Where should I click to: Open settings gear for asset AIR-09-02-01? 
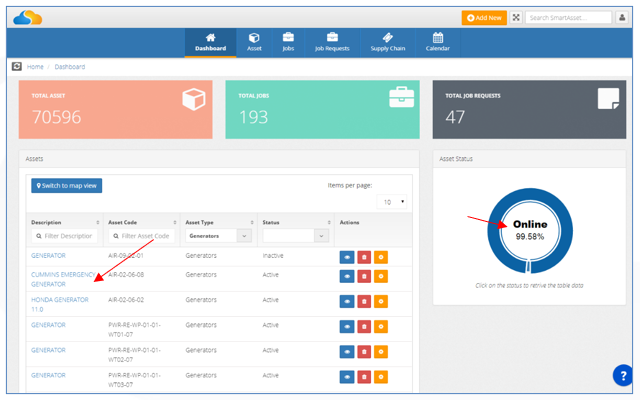pos(381,257)
